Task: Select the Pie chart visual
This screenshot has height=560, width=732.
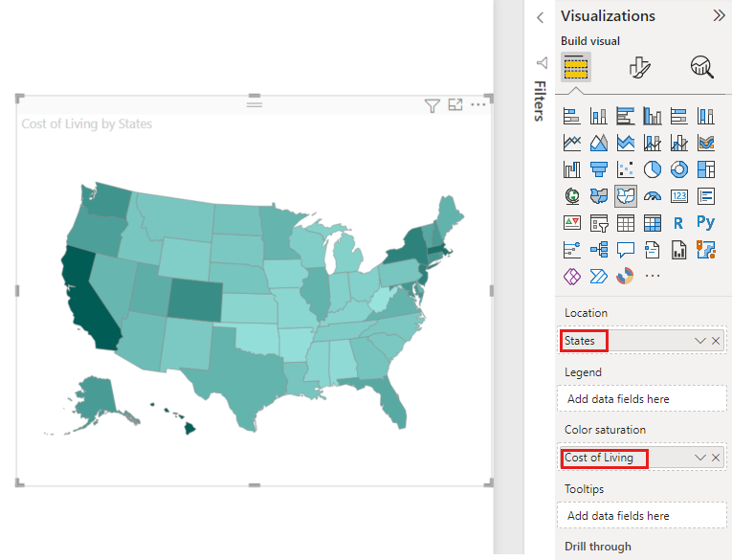Action: pos(653,169)
